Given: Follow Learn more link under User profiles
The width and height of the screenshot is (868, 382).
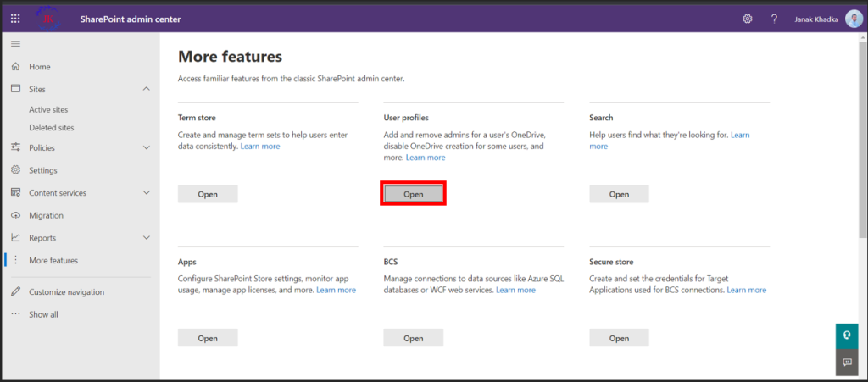Looking at the screenshot, I should (x=426, y=158).
